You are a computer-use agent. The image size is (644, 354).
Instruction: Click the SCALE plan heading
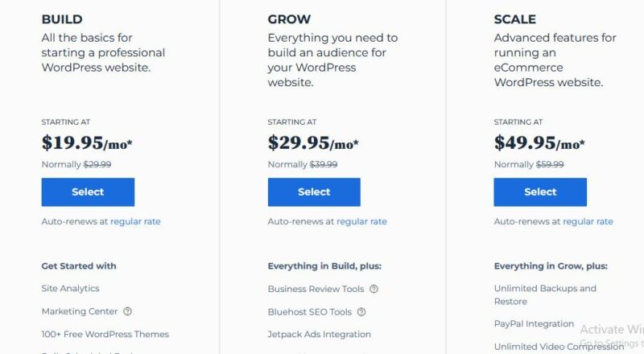coord(514,19)
